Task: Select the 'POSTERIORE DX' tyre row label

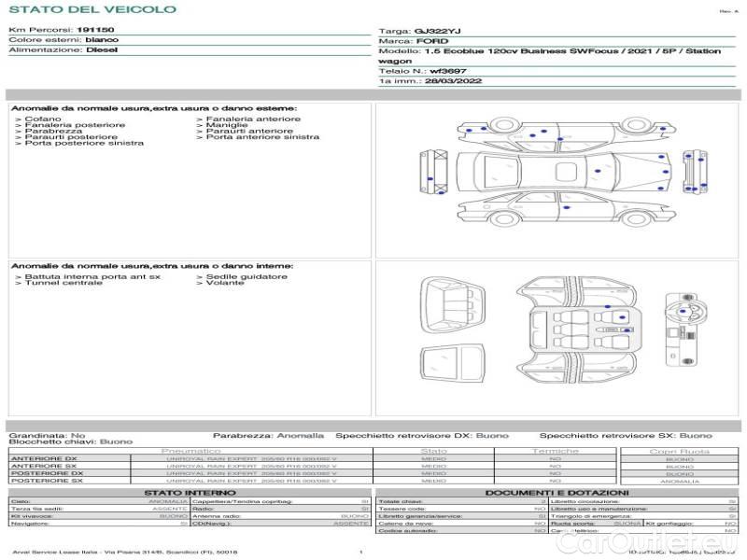Action: (48, 474)
